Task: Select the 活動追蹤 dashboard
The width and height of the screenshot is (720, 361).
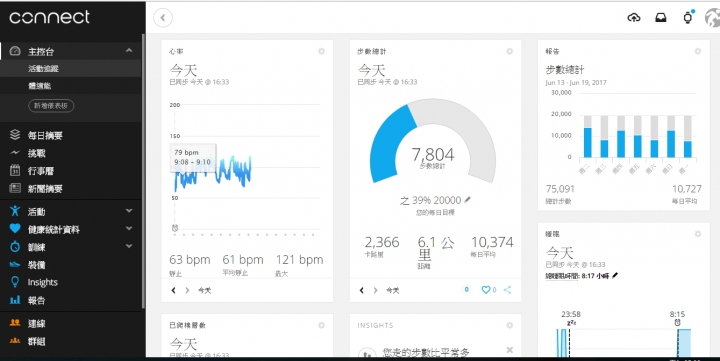Action: tap(44, 68)
